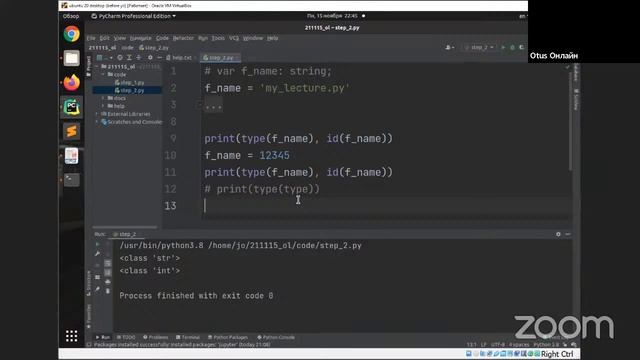Click the code breadcrumb in the navigation bar
The width and height of the screenshot is (640, 360).
(127, 48)
